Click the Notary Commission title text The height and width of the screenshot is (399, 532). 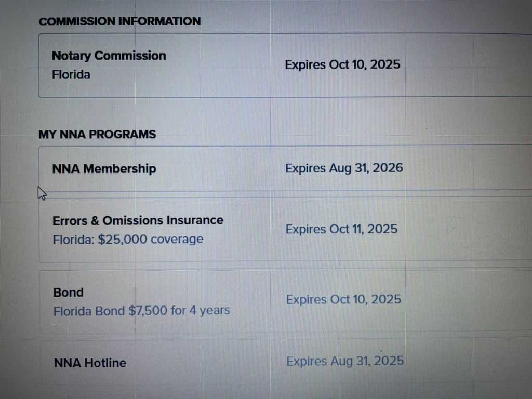(x=109, y=56)
